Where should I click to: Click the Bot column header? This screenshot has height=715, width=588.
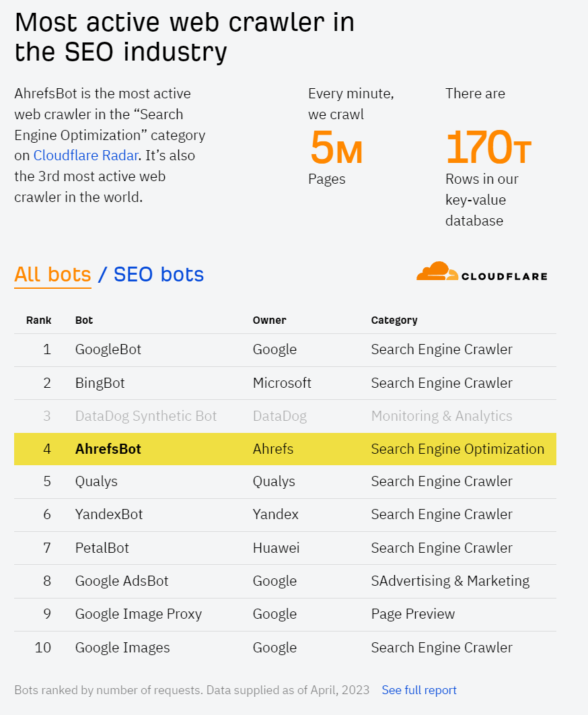84,320
